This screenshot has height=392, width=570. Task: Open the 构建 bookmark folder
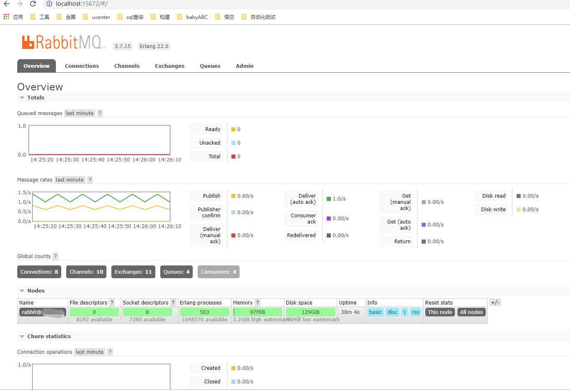click(x=160, y=17)
